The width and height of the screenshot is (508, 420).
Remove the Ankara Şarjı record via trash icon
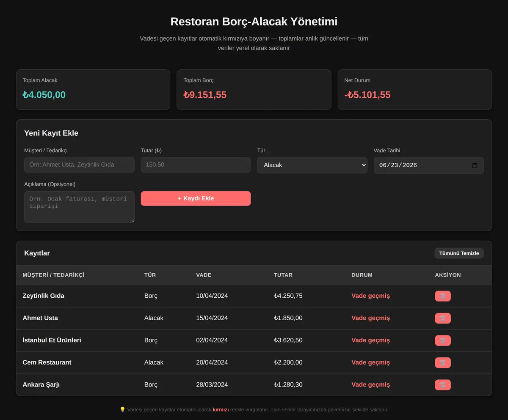click(442, 385)
